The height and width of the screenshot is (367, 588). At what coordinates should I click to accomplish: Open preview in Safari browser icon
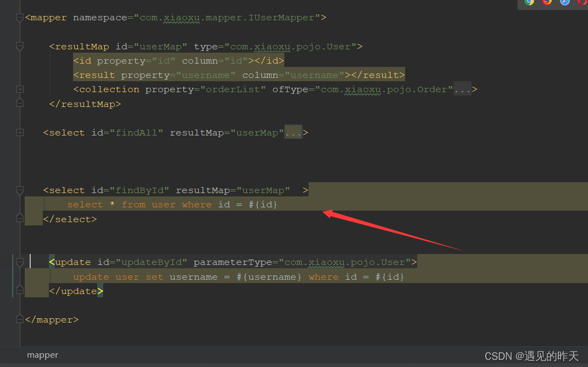pos(565,2)
